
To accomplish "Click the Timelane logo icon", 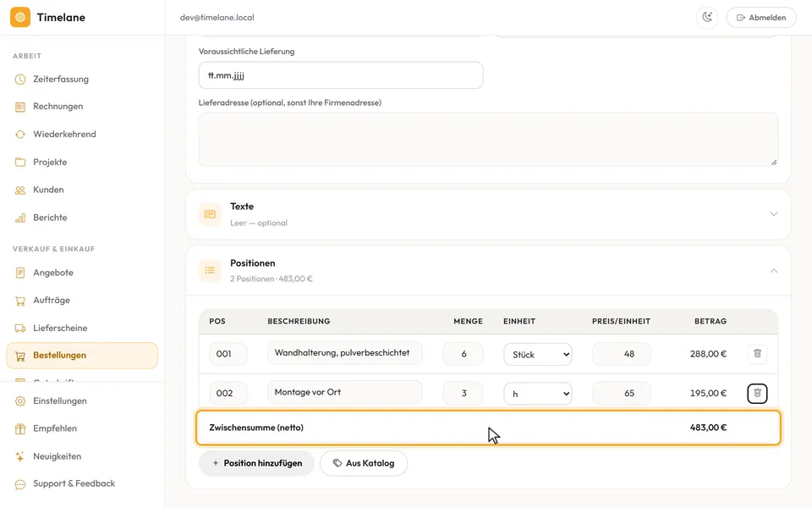I will (x=20, y=17).
